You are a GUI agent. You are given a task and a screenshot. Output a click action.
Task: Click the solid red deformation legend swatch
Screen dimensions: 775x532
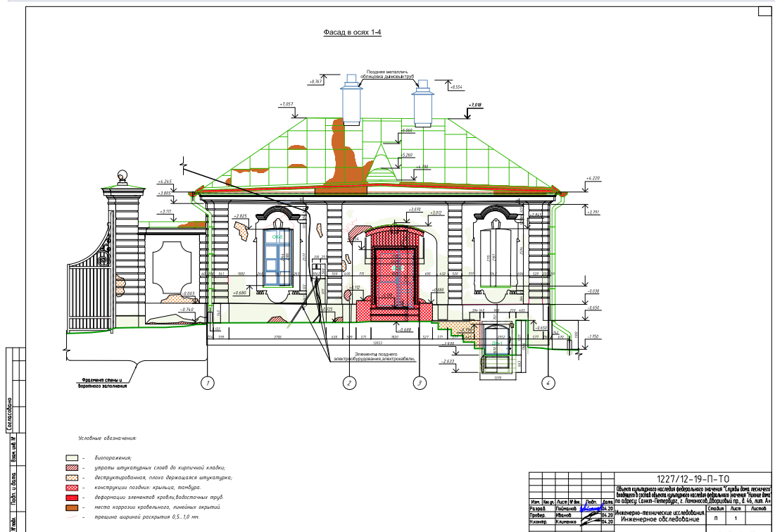(73, 498)
